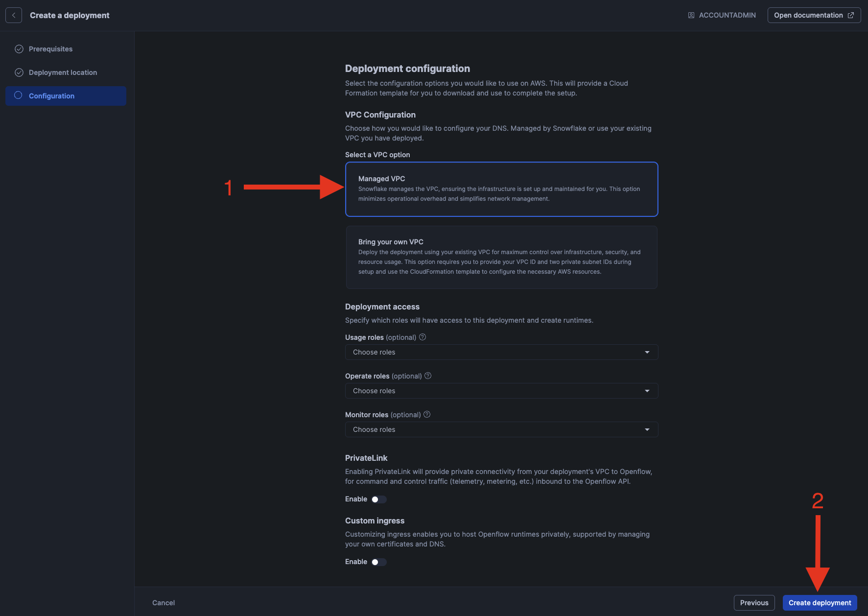The image size is (868, 616).
Task: Click the Configuration step circle icon
Action: coord(19,95)
